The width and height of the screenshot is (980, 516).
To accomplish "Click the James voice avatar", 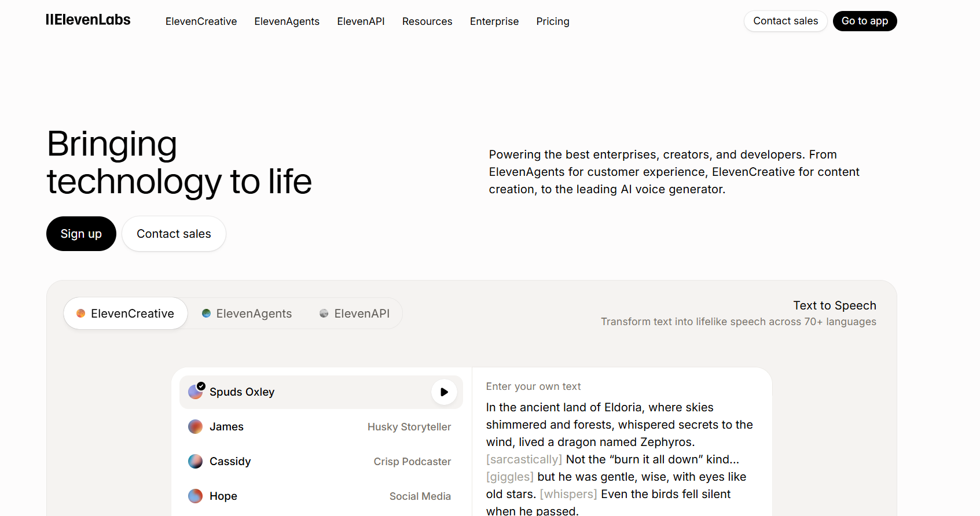I will tap(196, 427).
